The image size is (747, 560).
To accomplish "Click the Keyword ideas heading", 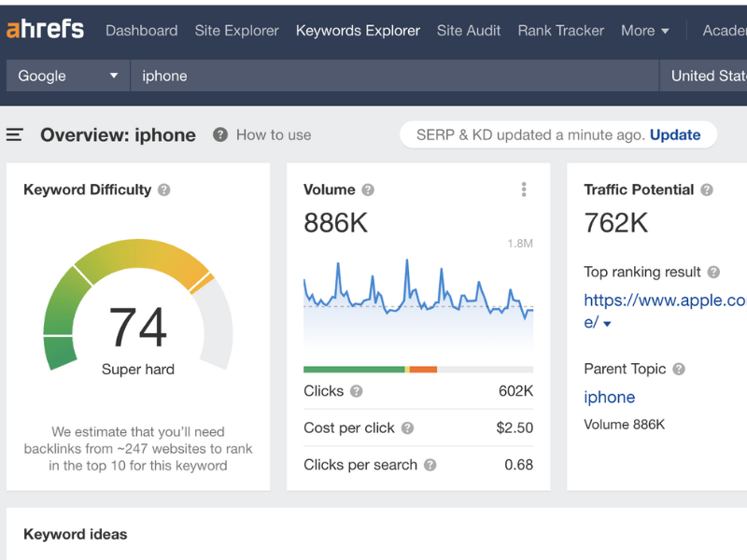I will click(x=76, y=534).
